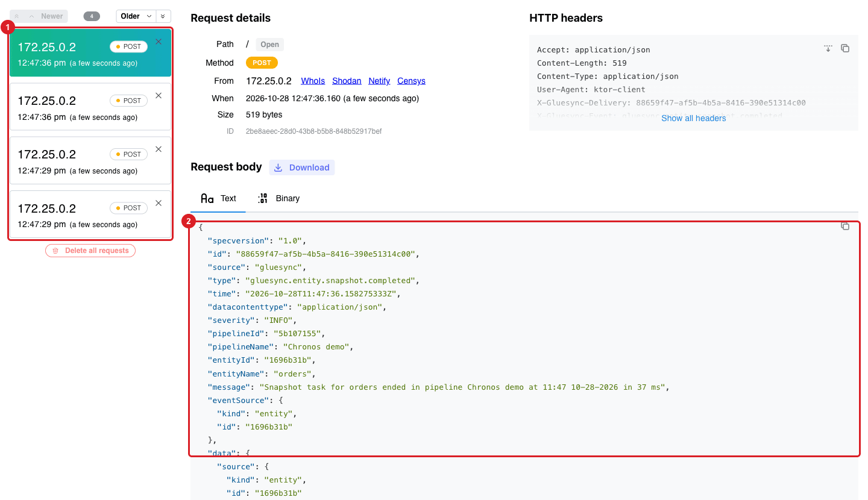The height and width of the screenshot is (500, 868).
Task: Go to the Older request
Action: point(136,16)
